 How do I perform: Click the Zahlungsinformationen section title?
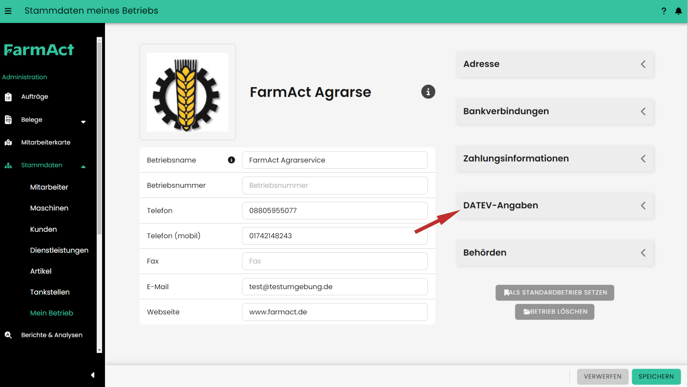(x=516, y=158)
